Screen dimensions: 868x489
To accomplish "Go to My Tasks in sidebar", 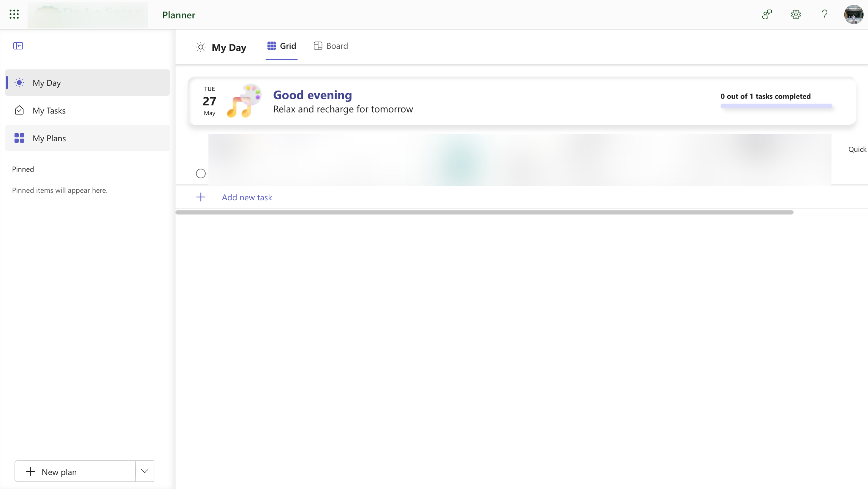I will coord(49,110).
